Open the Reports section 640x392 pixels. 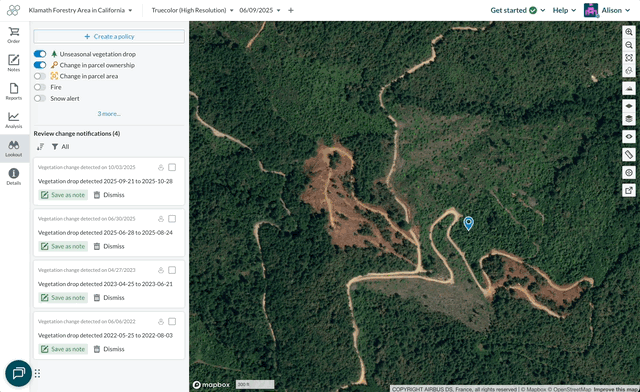click(13, 91)
